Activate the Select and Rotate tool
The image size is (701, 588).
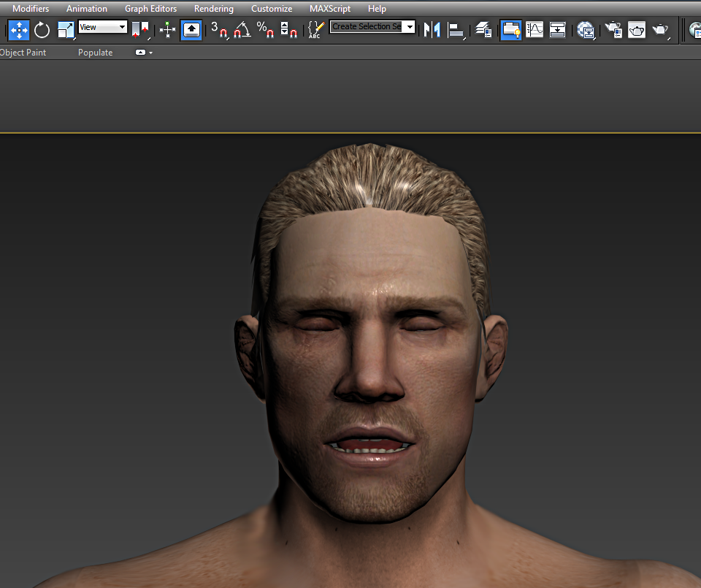tap(42, 30)
